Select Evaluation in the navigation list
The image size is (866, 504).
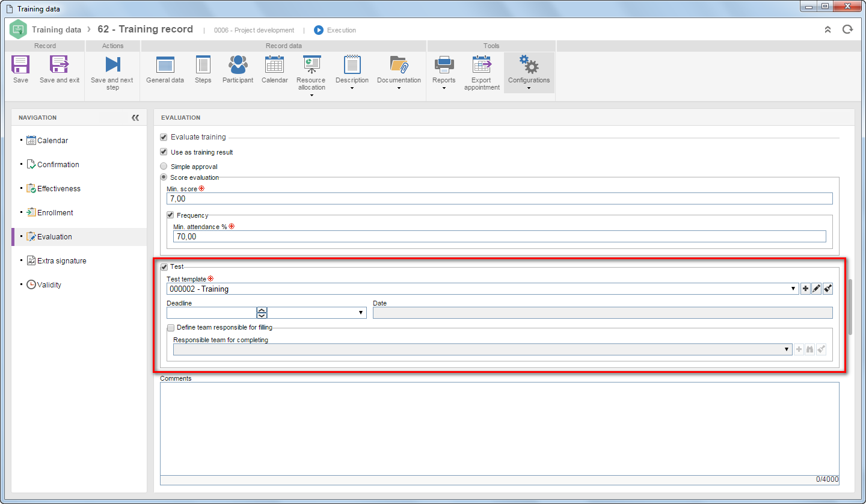(79, 237)
